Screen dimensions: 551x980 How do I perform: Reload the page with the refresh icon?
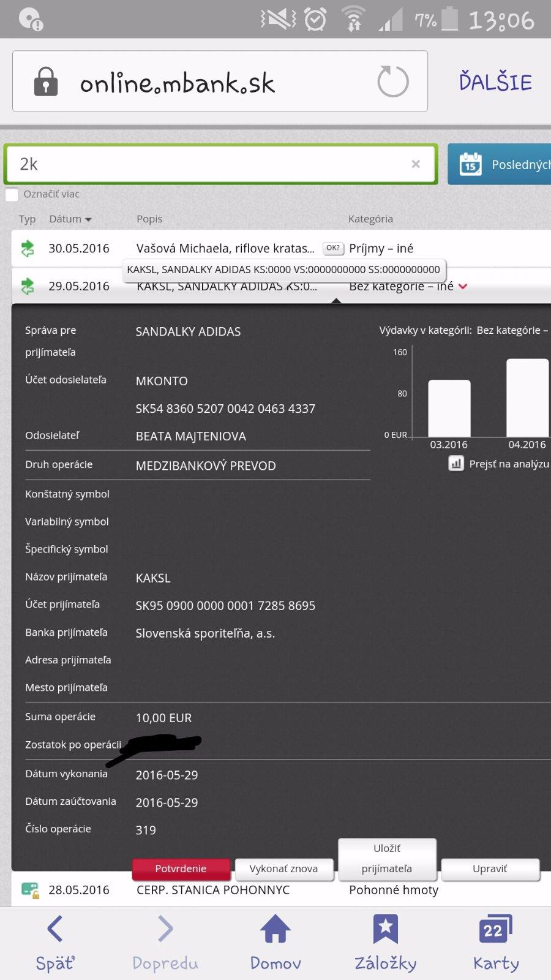point(392,81)
